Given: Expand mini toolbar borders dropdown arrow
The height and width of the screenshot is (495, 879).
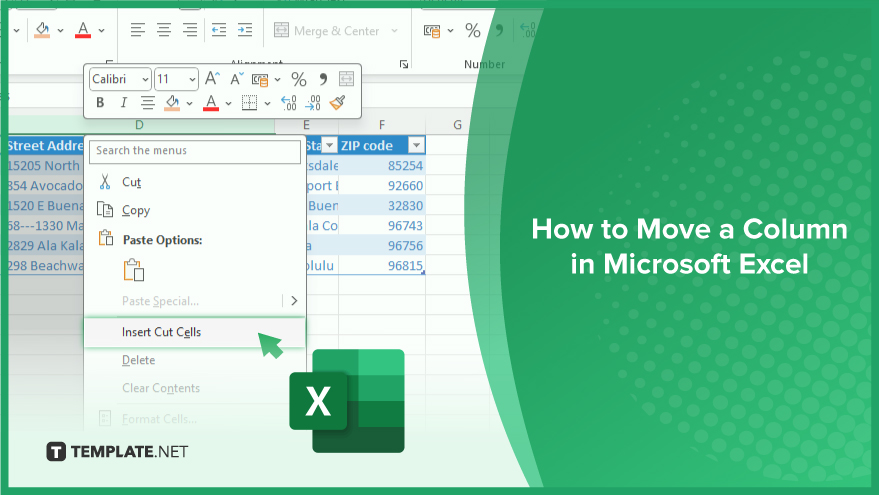Looking at the screenshot, I should [x=267, y=103].
